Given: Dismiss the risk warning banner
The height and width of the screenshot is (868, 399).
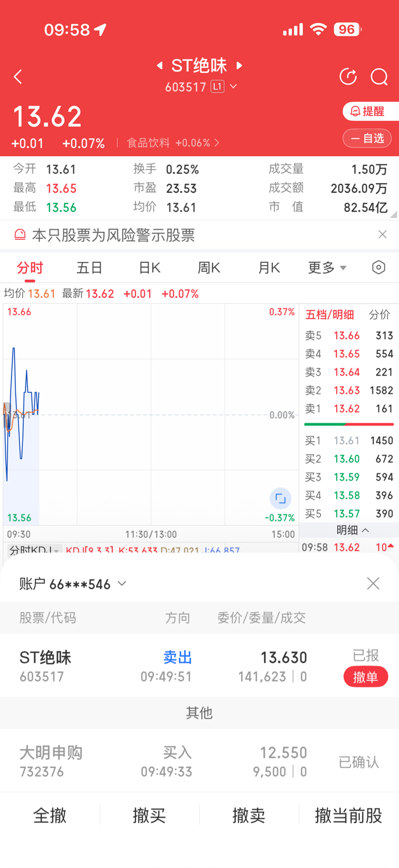Looking at the screenshot, I should coord(382,235).
